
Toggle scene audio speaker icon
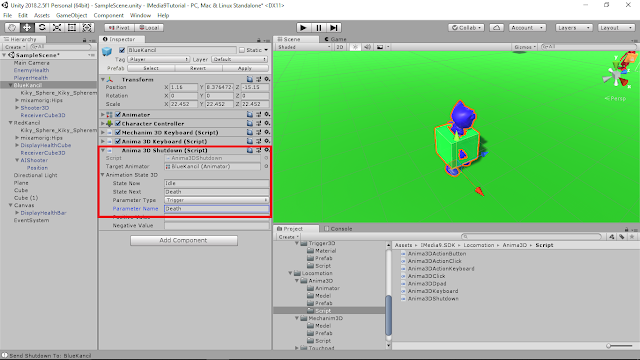367,47
